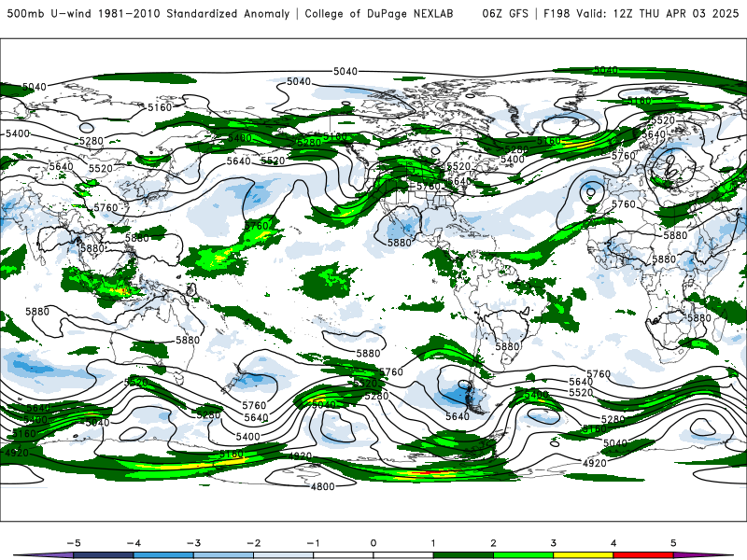The image size is (747, 560).
Task: Click the '-3' colorbar tick label
Action: pos(193,543)
